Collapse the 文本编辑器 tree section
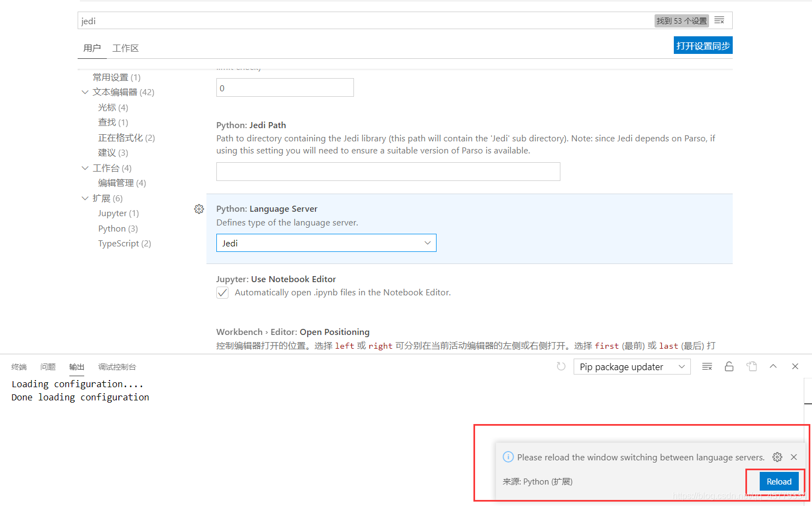 [85, 92]
